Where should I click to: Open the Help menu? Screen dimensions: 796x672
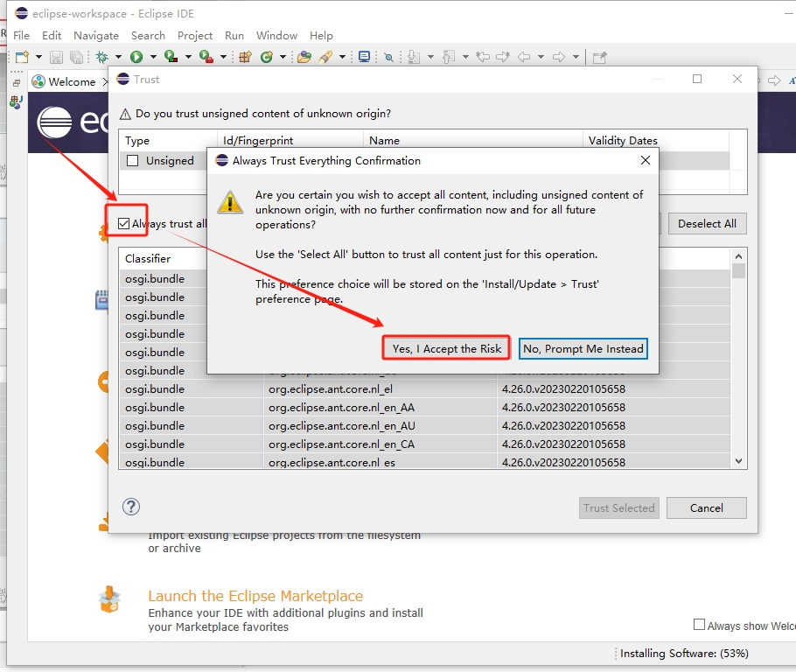click(321, 36)
